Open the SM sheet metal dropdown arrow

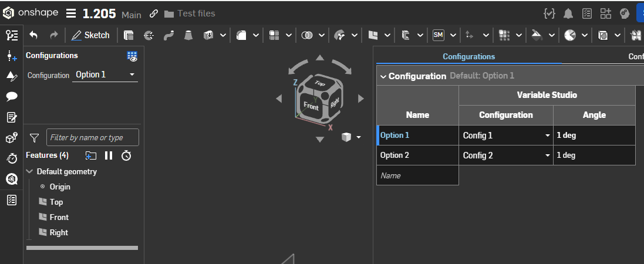tap(453, 36)
